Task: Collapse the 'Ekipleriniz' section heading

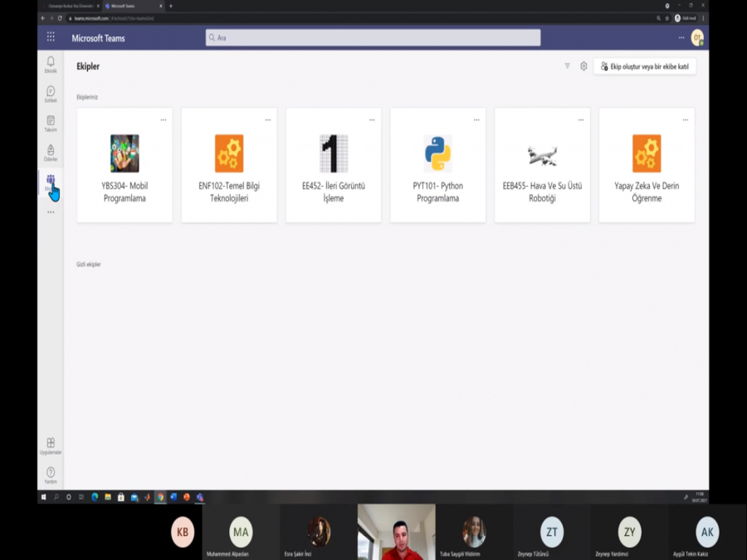Action: tap(87, 97)
